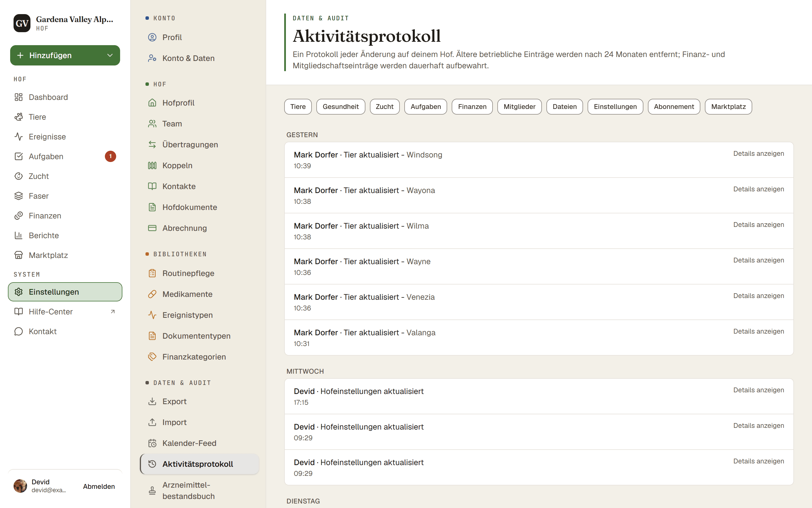Open the Arzneimittelbestandsbuch stamp icon

point(152,491)
